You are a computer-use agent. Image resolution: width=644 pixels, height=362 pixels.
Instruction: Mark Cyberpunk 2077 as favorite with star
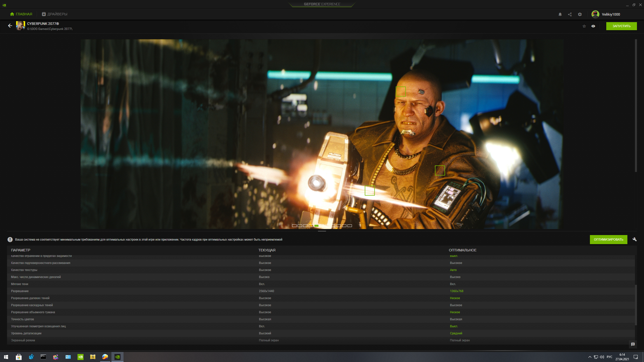(x=584, y=26)
